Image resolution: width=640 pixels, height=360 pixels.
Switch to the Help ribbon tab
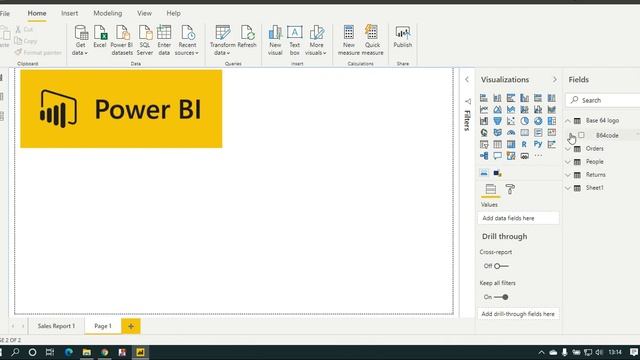[x=173, y=13]
